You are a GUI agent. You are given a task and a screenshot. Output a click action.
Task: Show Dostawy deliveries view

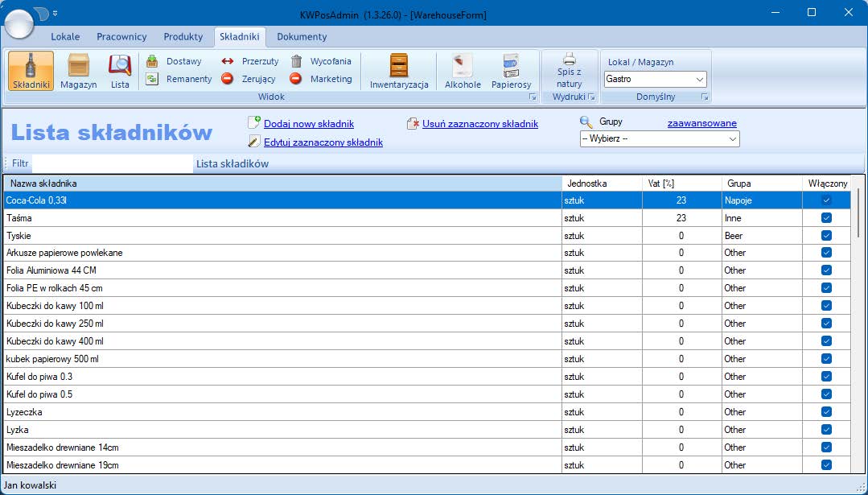click(175, 61)
